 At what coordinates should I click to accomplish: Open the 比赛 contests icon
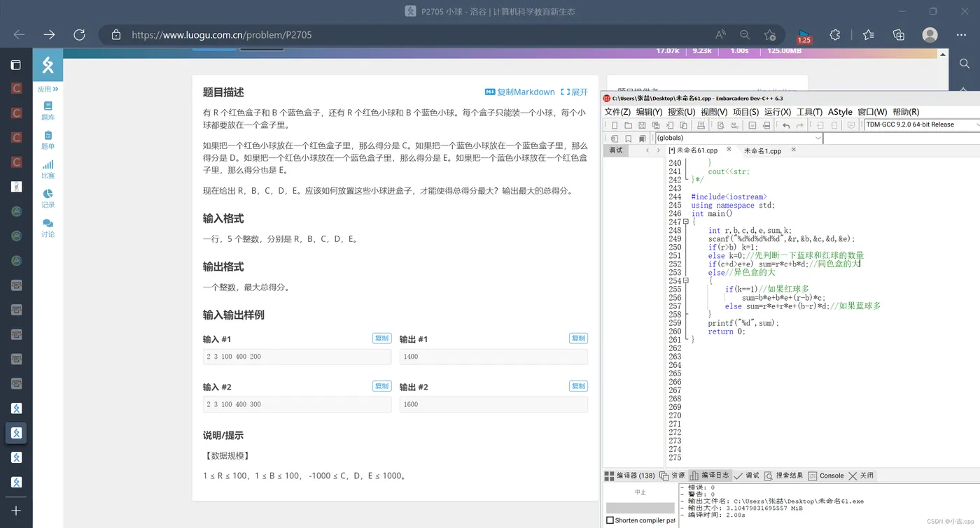point(48,169)
